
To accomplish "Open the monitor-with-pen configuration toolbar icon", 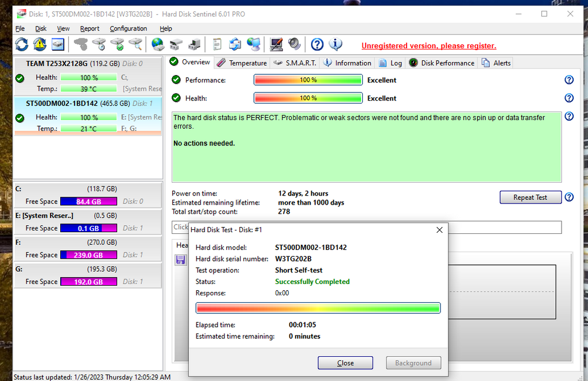I will click(276, 44).
